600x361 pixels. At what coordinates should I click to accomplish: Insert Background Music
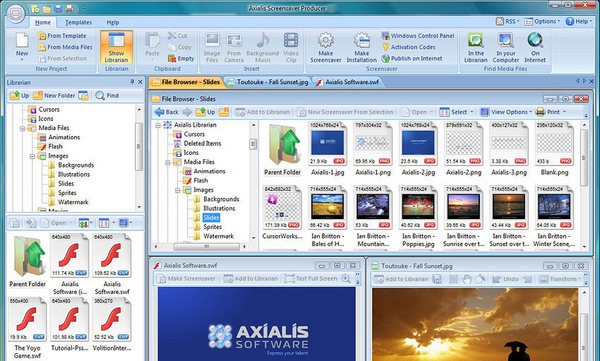[262, 48]
